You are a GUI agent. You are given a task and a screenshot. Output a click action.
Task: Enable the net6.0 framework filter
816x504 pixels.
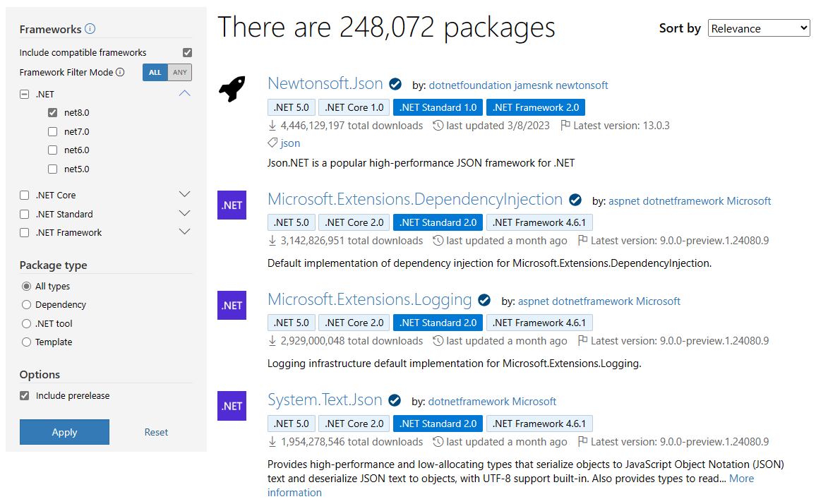point(52,150)
